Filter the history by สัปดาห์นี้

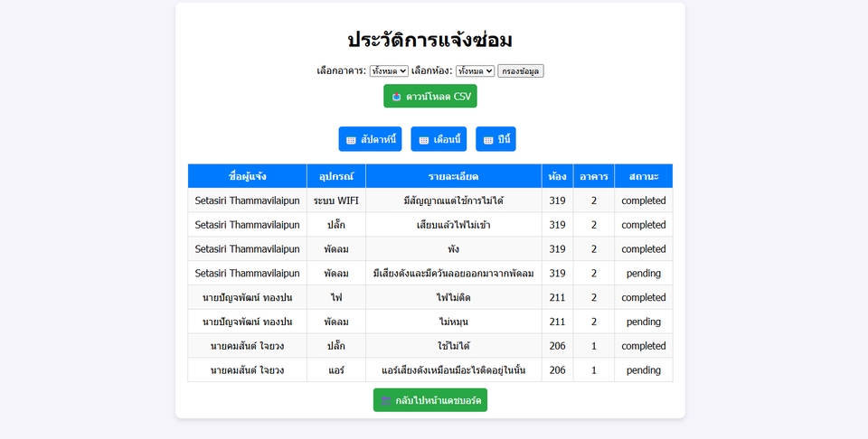(x=371, y=139)
